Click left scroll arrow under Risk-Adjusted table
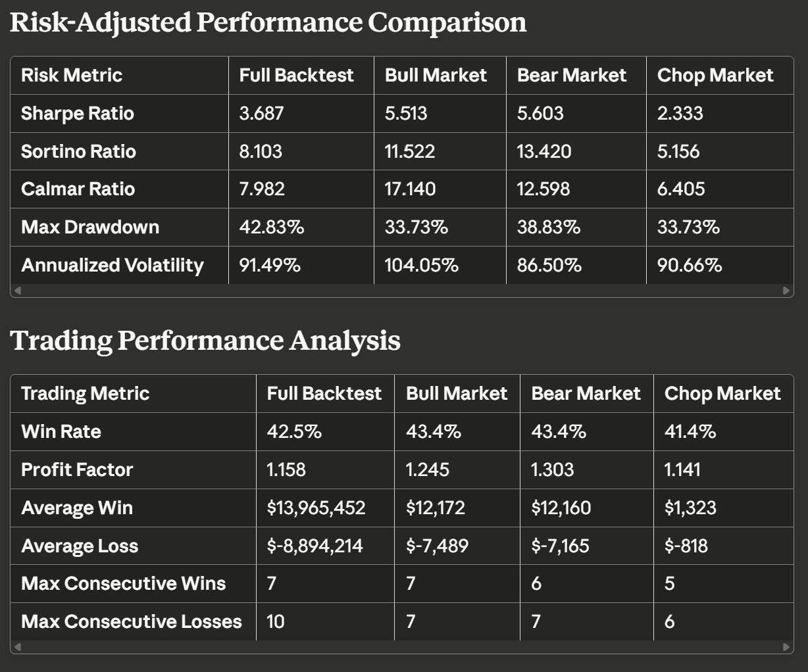Screen dimensions: 808x672 point(18,290)
